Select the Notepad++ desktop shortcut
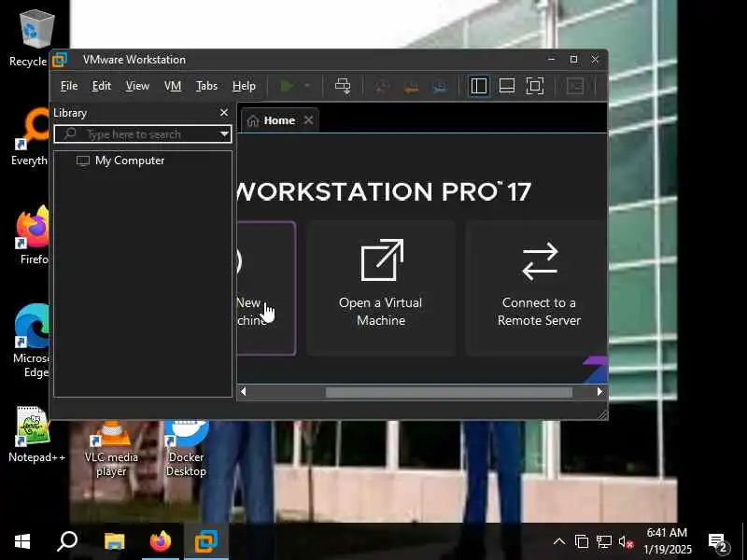This screenshot has height=560, width=747. (36, 434)
